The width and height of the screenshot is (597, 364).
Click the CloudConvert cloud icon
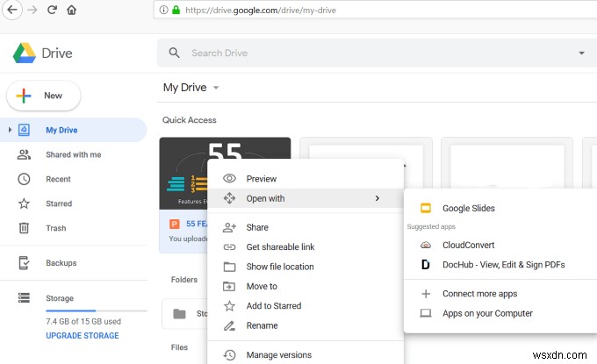tap(425, 245)
